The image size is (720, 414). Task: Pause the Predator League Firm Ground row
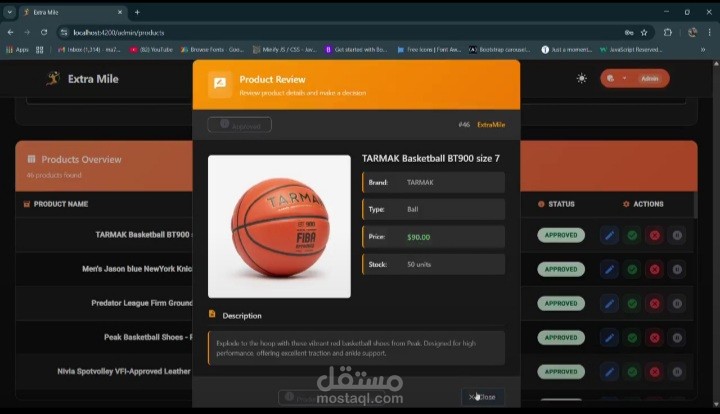677,303
